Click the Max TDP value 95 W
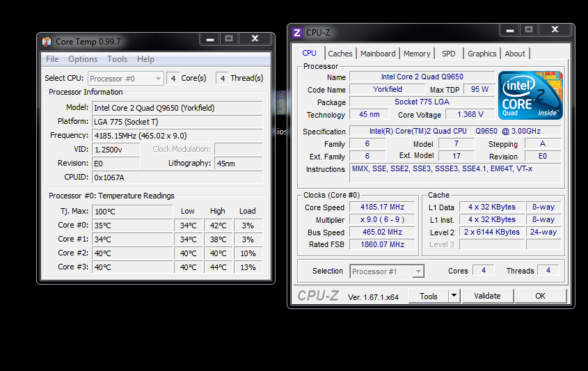 tap(479, 89)
